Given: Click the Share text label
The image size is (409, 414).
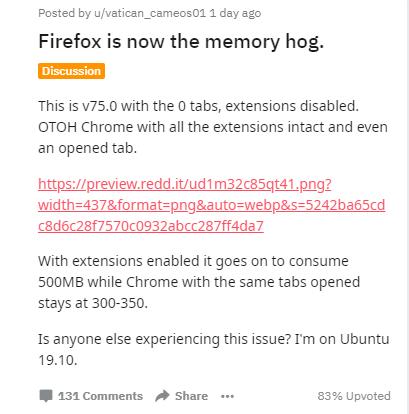Looking at the screenshot, I should [191, 396].
